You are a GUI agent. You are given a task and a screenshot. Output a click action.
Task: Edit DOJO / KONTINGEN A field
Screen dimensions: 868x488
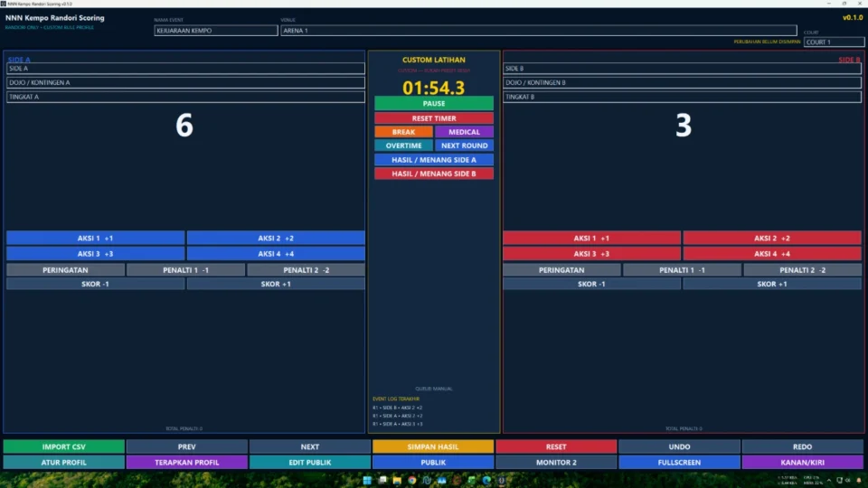point(185,82)
